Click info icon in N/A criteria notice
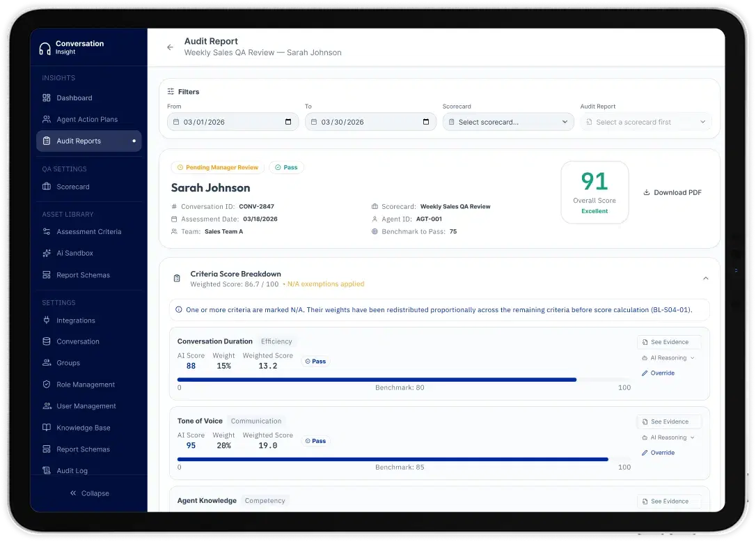This screenshot has width=756, height=542. coord(179,309)
